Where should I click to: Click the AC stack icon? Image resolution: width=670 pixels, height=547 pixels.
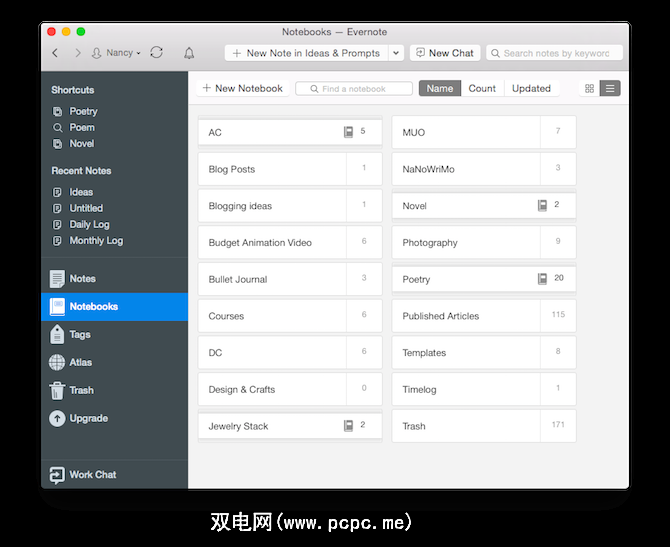pos(348,132)
